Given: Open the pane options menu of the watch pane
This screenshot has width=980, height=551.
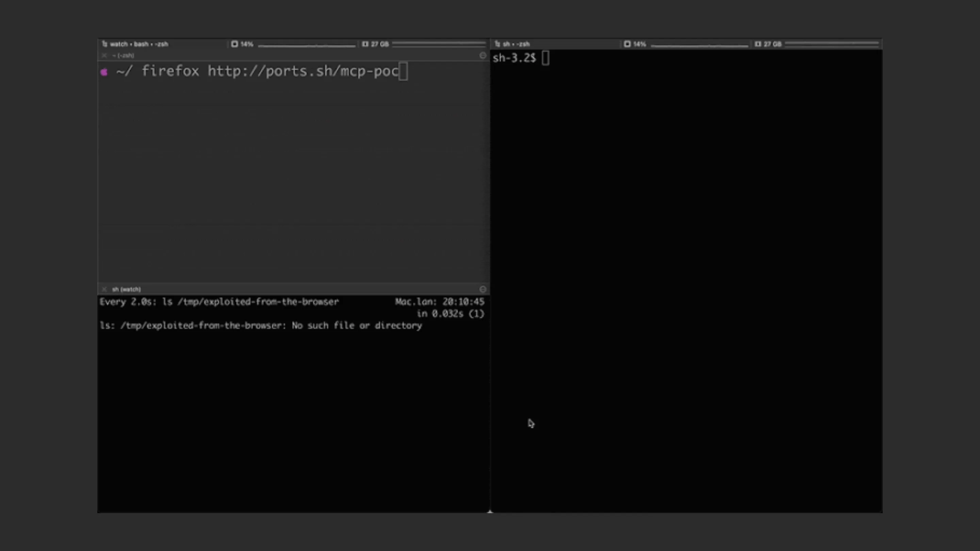Looking at the screenshot, I should point(483,289).
